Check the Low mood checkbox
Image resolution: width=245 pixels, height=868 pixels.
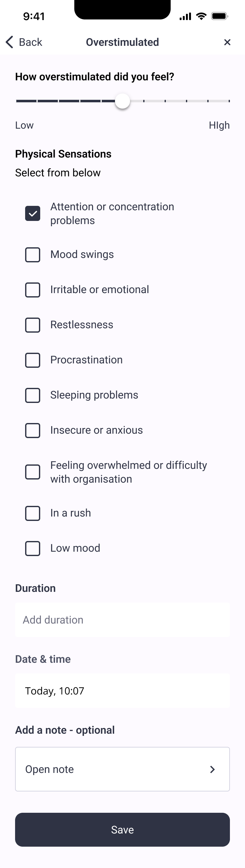tap(33, 549)
